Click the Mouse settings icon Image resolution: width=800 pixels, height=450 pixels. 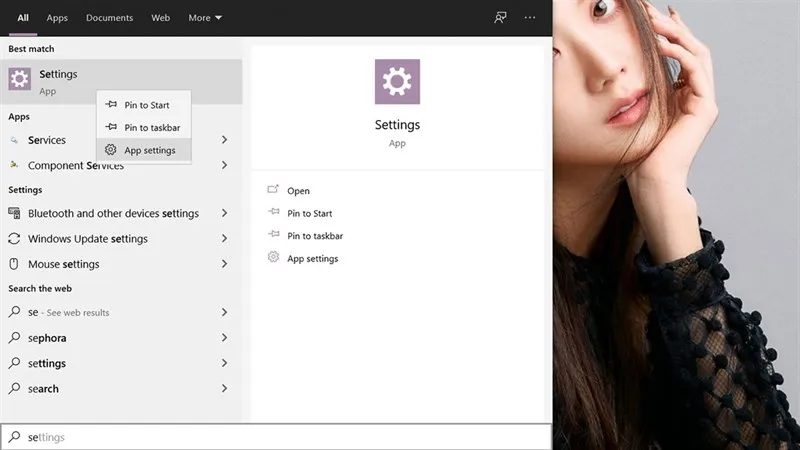click(15, 264)
